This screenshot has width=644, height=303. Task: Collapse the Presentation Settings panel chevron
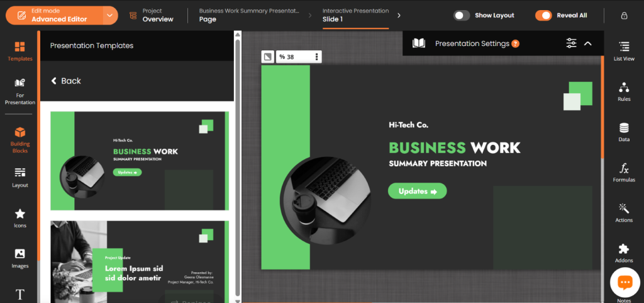[x=588, y=43]
